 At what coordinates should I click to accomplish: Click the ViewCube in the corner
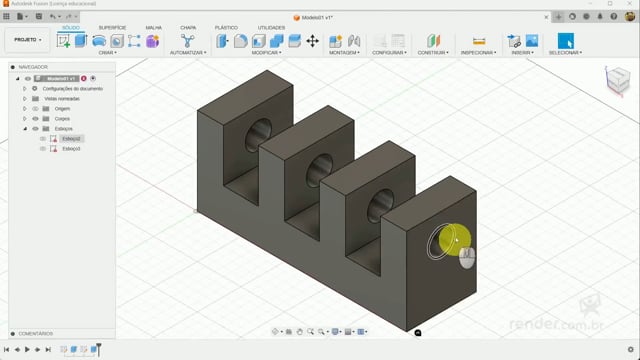click(x=618, y=80)
